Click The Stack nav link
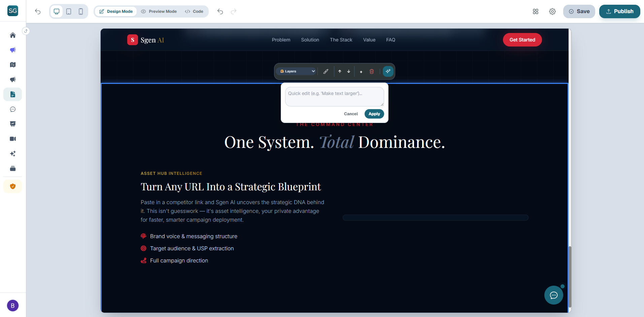The width and height of the screenshot is (644, 317). (341, 40)
